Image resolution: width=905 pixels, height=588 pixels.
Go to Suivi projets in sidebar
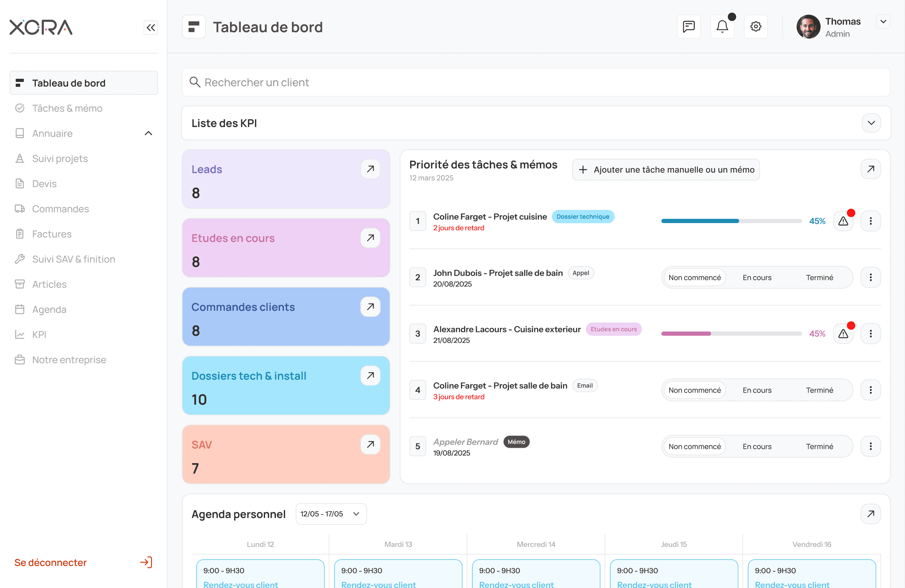(60, 159)
